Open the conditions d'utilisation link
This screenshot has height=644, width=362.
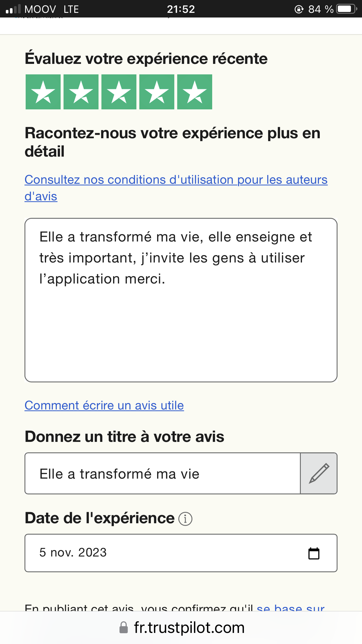(176, 180)
